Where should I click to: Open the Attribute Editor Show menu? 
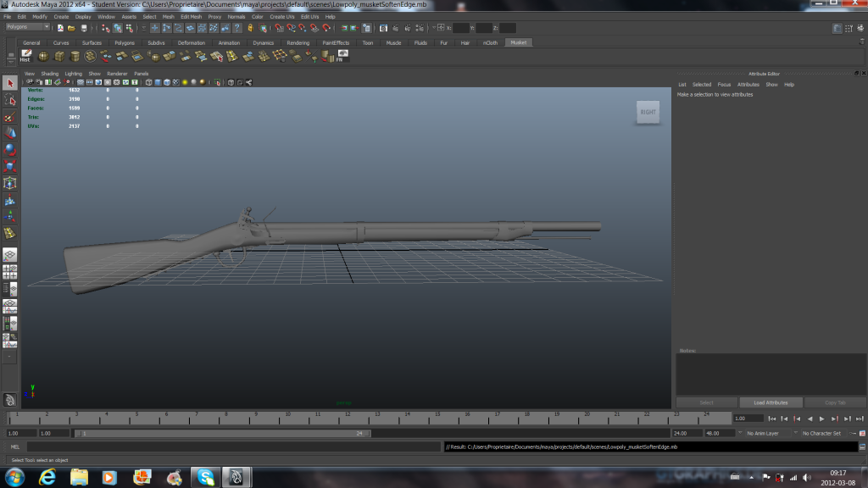click(771, 85)
